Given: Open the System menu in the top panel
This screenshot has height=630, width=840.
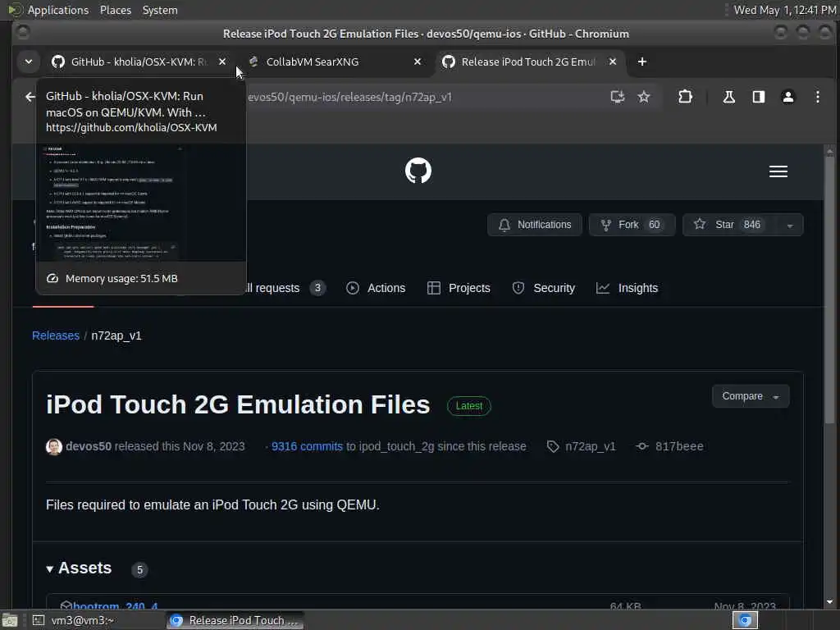Looking at the screenshot, I should click(x=160, y=10).
